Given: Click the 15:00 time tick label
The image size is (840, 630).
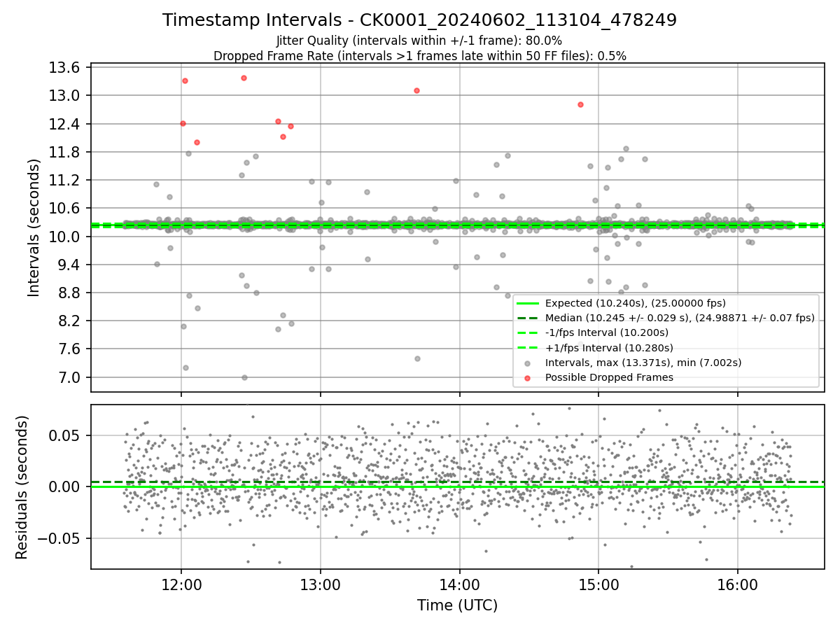Looking at the screenshot, I should point(598,584).
